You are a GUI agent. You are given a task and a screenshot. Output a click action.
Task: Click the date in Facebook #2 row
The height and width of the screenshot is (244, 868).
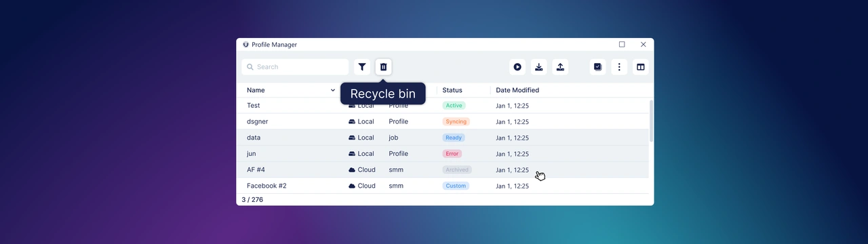512,186
